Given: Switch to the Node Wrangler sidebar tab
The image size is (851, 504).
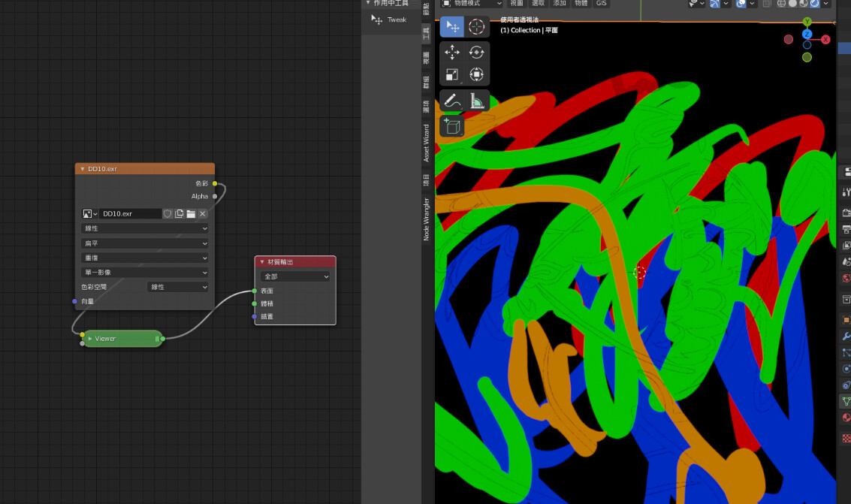Looking at the screenshot, I should (x=427, y=219).
